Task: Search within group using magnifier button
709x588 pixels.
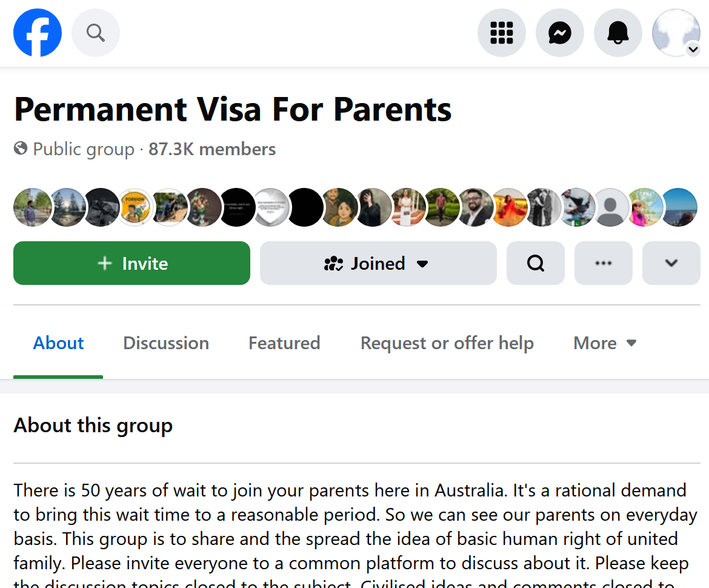Action: 535,263
